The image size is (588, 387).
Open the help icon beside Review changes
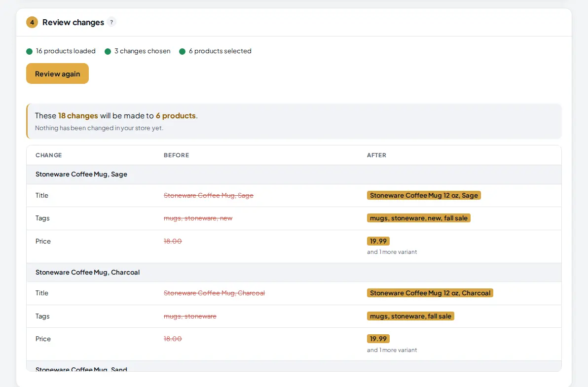click(111, 22)
